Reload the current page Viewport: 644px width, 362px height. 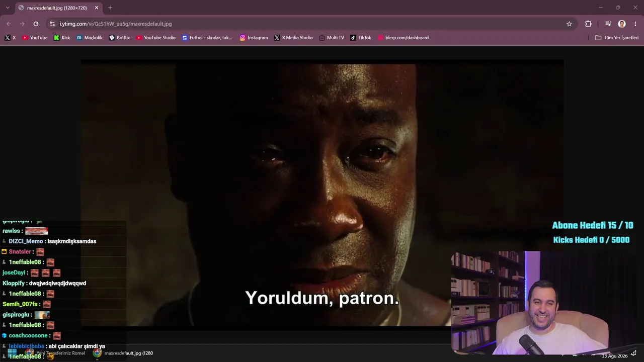36,24
